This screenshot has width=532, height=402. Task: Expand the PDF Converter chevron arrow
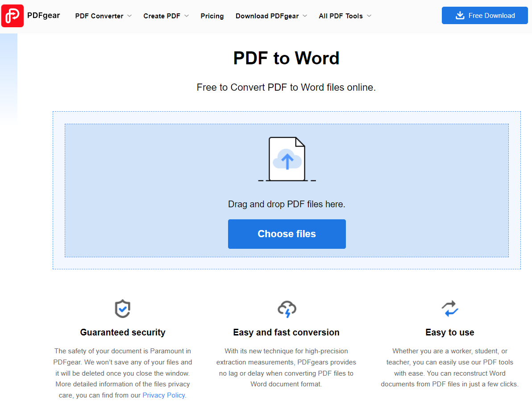(x=129, y=16)
